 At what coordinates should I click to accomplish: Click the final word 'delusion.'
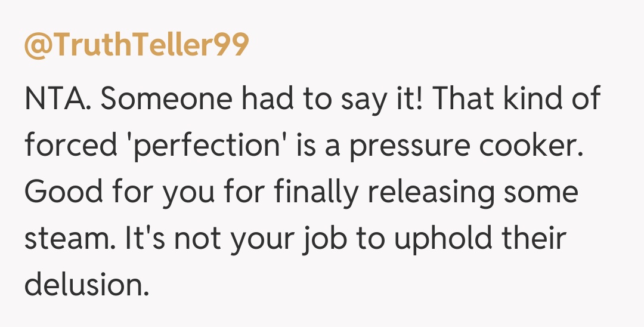(x=86, y=286)
